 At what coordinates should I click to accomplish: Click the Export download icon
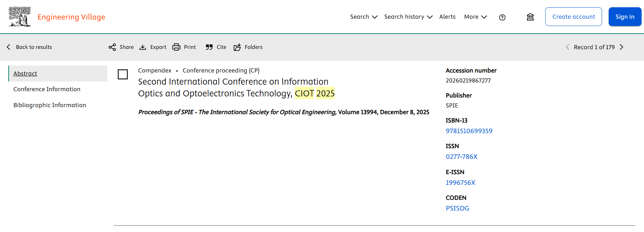143,47
